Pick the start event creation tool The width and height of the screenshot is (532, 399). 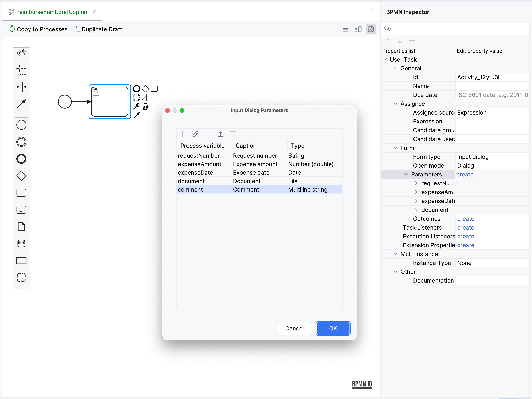(21, 125)
